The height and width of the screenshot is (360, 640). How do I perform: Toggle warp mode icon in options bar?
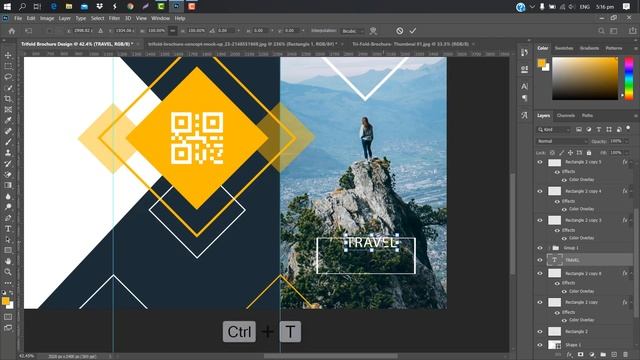click(x=373, y=31)
